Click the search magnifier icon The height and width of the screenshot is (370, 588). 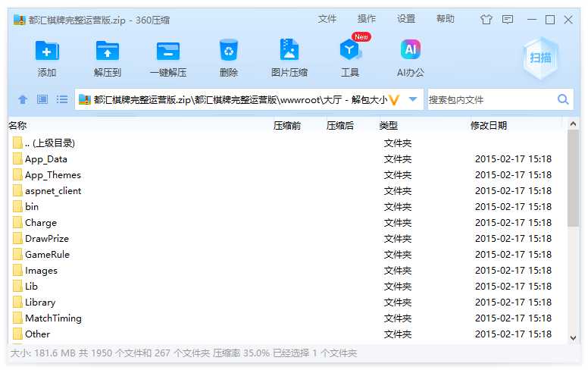[x=562, y=99]
